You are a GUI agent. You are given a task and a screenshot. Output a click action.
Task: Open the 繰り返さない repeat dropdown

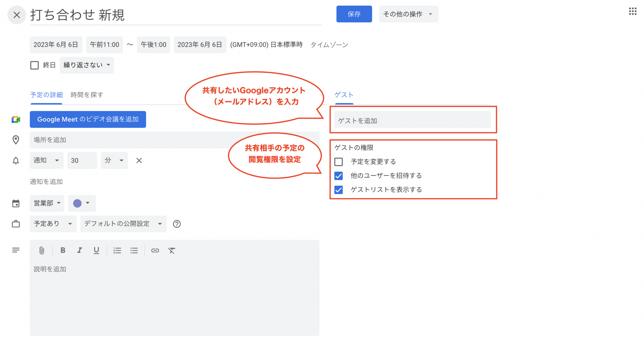(x=87, y=65)
